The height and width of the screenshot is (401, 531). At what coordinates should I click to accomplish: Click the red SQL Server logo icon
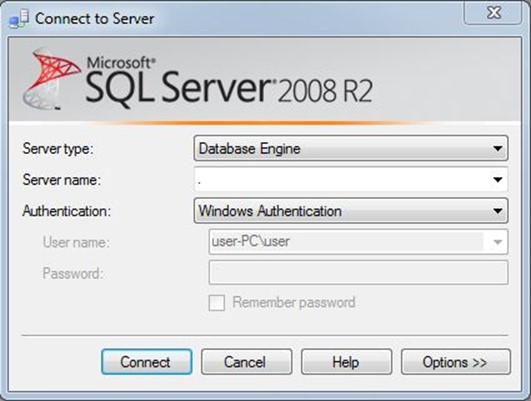[52, 80]
